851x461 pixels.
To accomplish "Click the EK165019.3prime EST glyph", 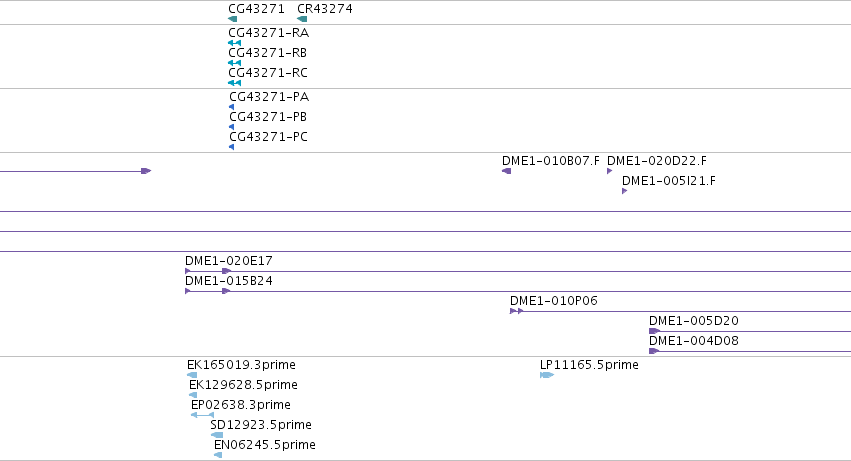I will tap(192, 375).
